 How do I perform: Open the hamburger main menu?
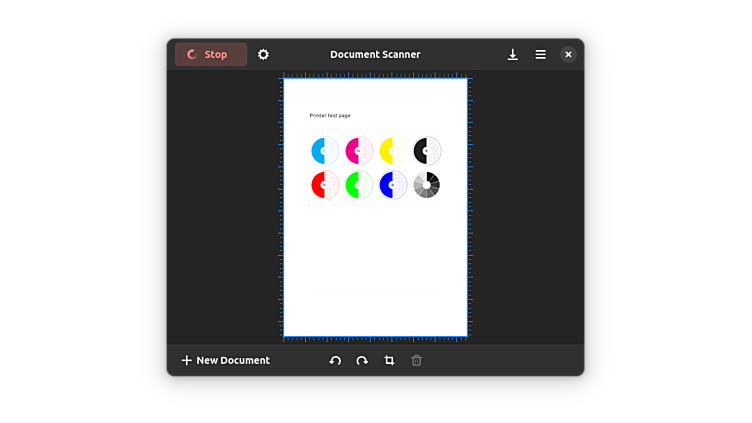[x=540, y=54]
